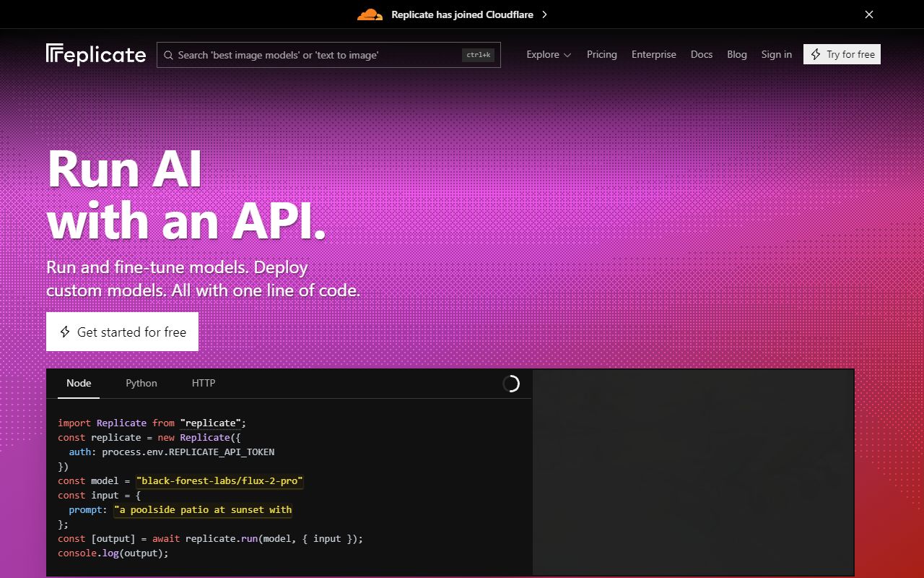The height and width of the screenshot is (578, 924).
Task: Click the magnifying glass search icon
Action: [x=168, y=55]
